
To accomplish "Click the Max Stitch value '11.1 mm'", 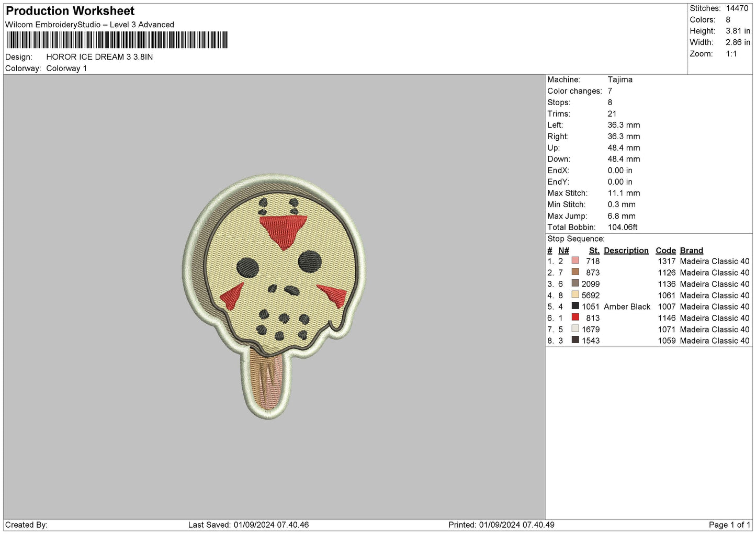I will [x=624, y=193].
